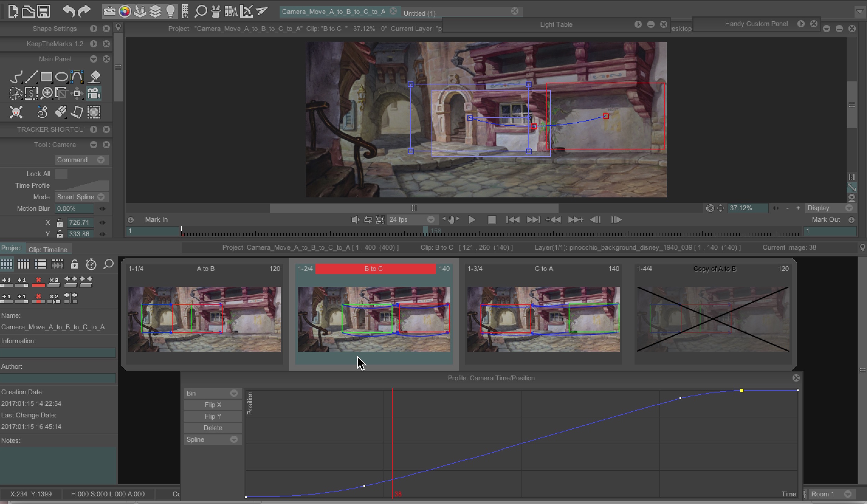
Task: Stop playback
Action: (x=492, y=219)
